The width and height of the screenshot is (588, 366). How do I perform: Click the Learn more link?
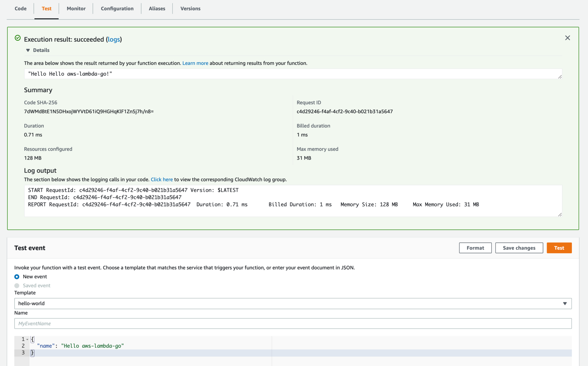195,63
